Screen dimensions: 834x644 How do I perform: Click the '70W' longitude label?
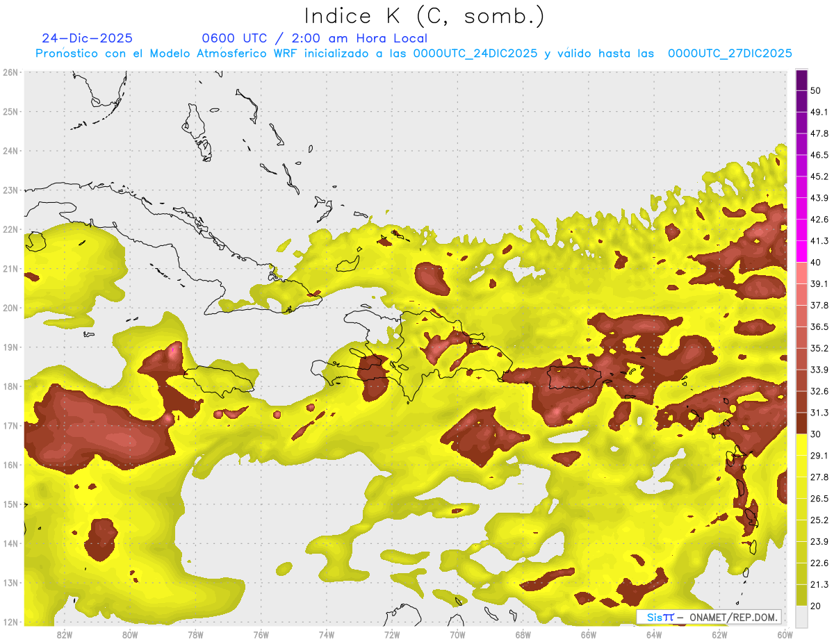(x=457, y=634)
